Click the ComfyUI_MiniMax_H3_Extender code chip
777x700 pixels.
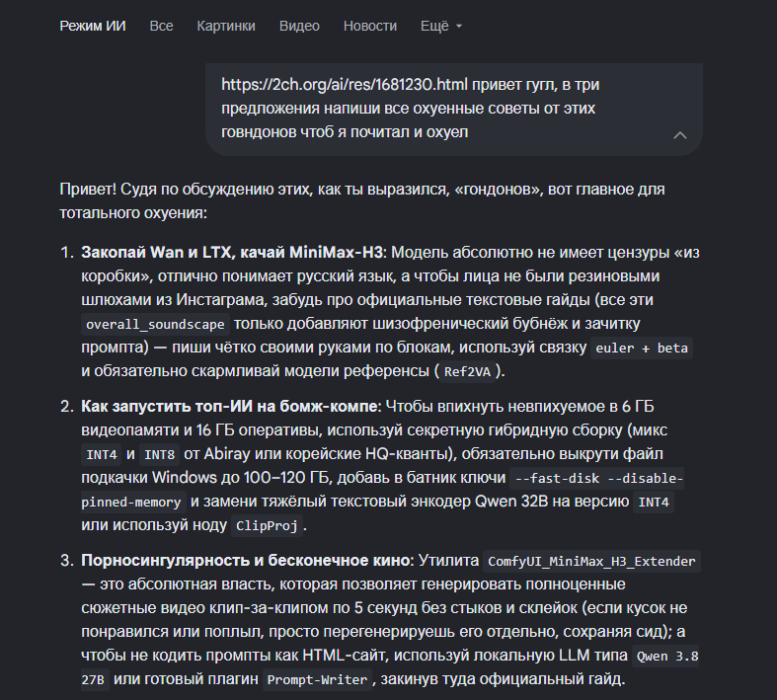[591, 562]
